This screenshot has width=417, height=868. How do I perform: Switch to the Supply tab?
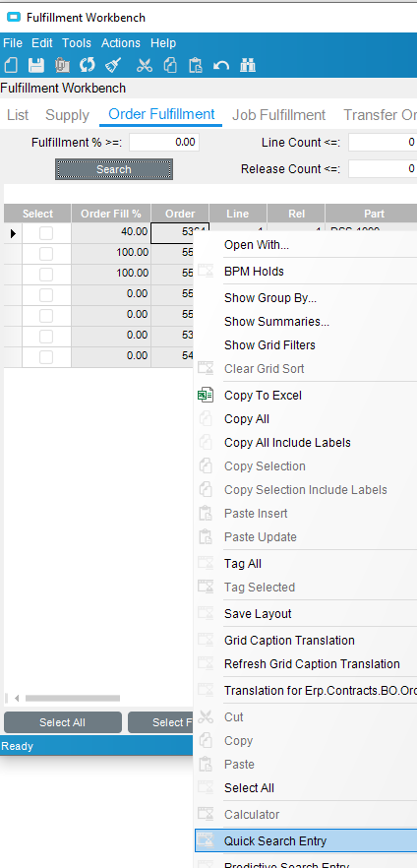pos(67,115)
